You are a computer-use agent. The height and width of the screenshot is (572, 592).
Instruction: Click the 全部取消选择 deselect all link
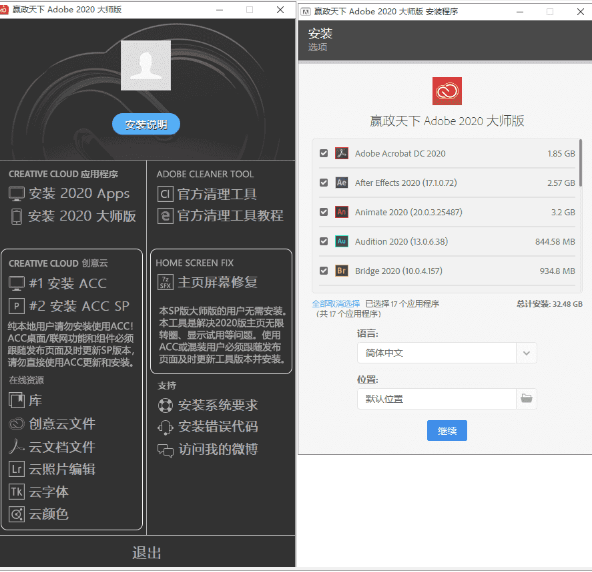336,304
